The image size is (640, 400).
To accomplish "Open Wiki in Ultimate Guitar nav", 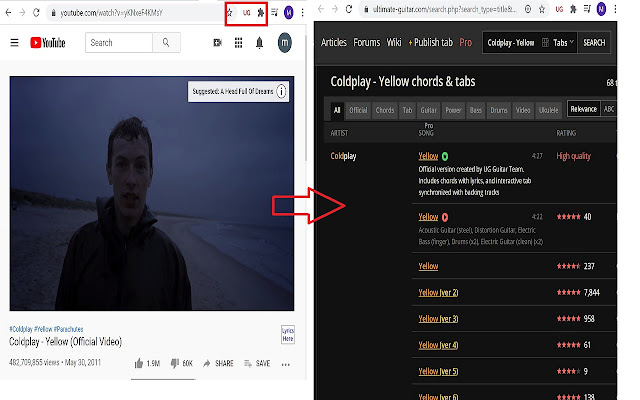I will [x=394, y=42].
